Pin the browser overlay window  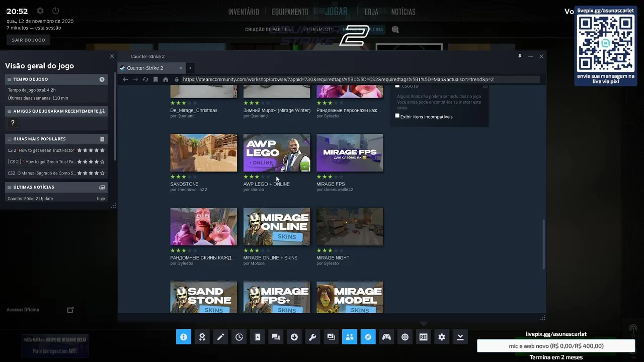pos(520,56)
